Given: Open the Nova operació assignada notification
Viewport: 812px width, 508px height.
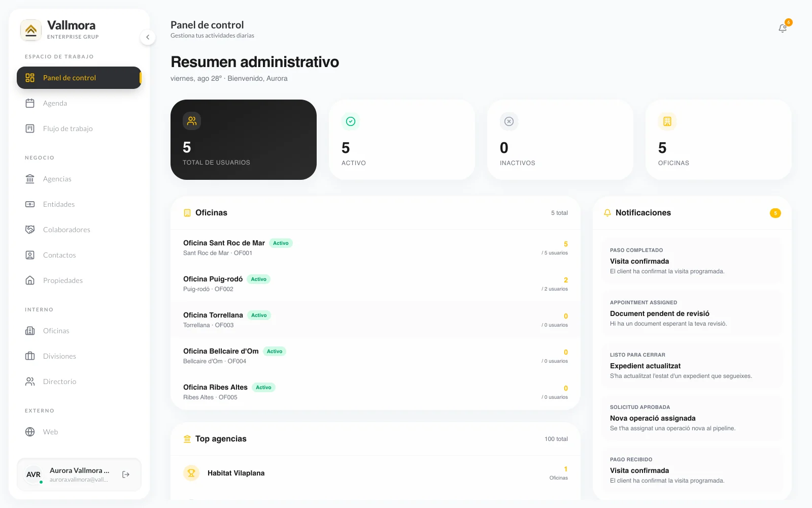Looking at the screenshot, I should pos(692,418).
